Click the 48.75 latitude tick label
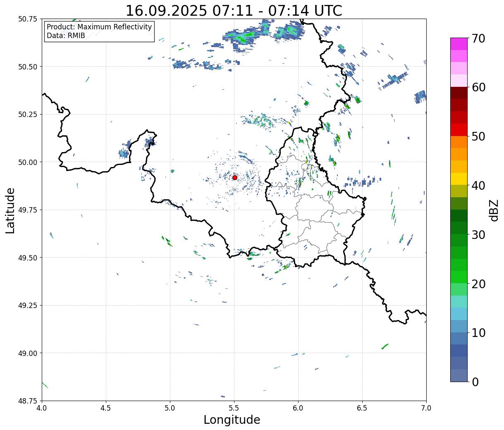Viewport: 504px width, 430px height. [x=27, y=401]
